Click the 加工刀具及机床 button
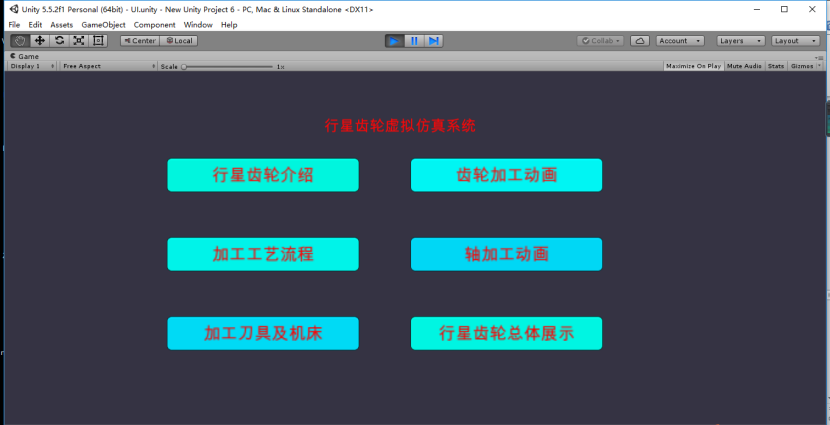 263,333
